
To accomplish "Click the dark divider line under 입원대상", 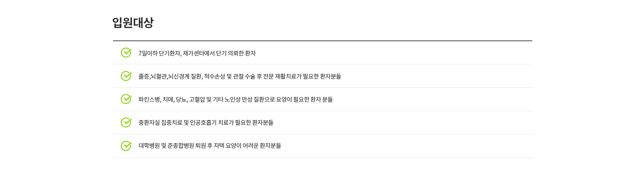I will (323, 41).
